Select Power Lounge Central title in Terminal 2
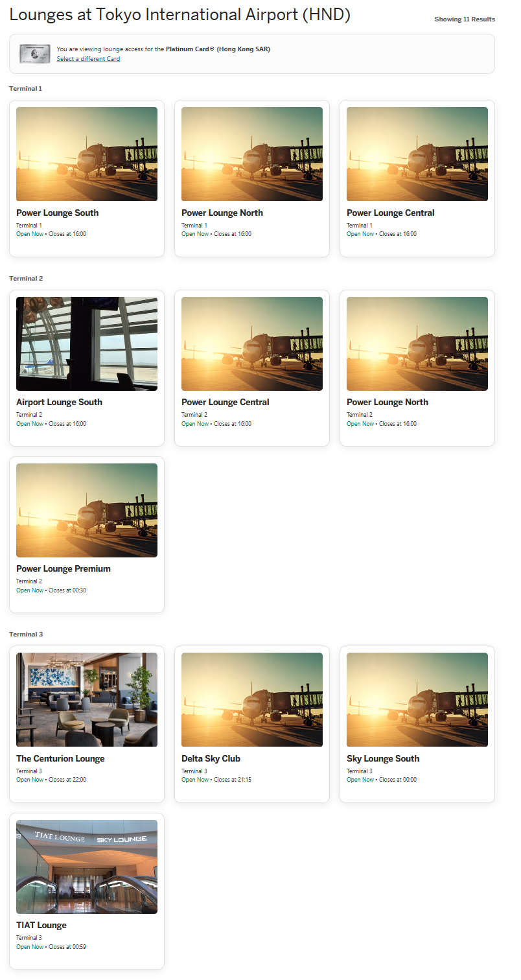This screenshot has height=980, width=521. click(226, 402)
